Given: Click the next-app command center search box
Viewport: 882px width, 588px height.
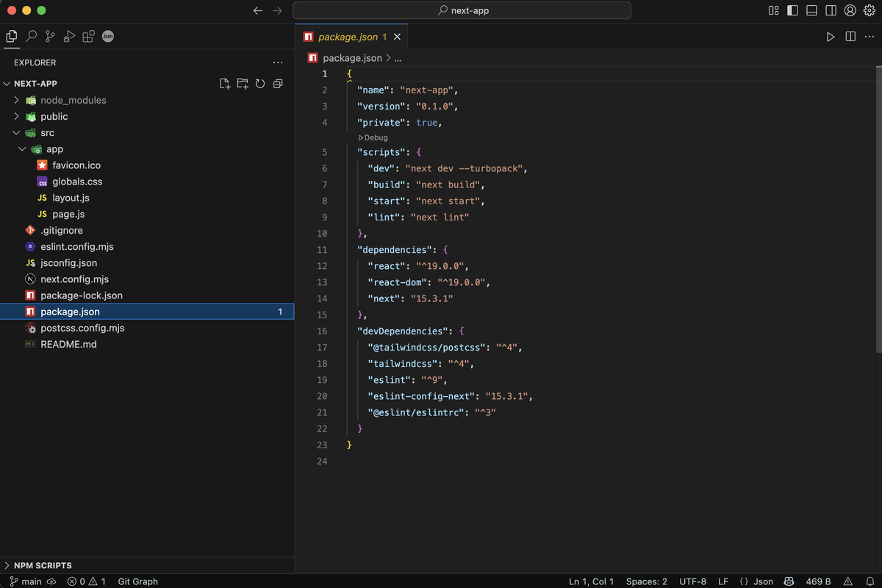Looking at the screenshot, I should [x=462, y=10].
